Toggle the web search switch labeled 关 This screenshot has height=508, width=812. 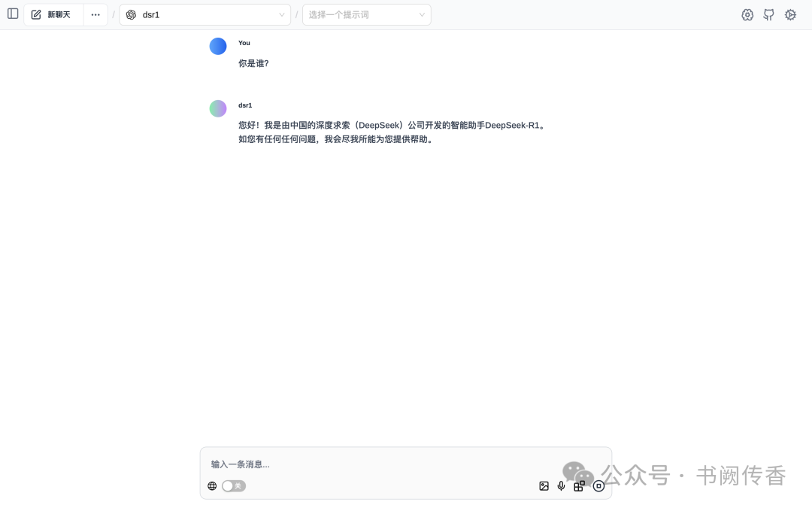(x=234, y=485)
